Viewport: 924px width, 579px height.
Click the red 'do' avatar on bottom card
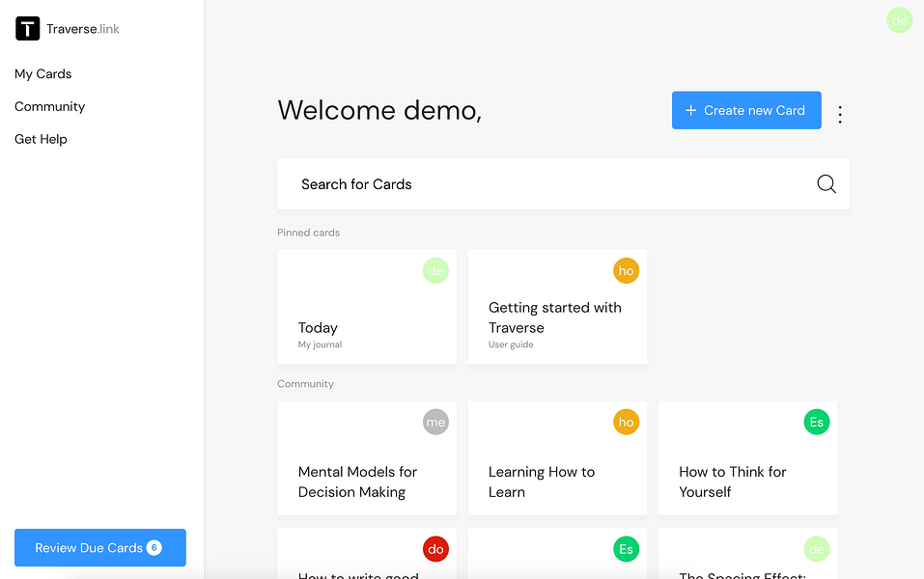point(435,549)
